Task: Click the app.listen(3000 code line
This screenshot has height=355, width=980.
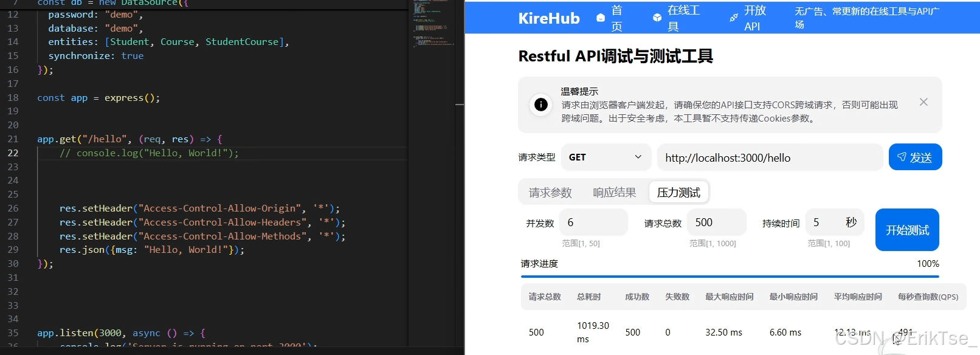Action: click(121, 333)
